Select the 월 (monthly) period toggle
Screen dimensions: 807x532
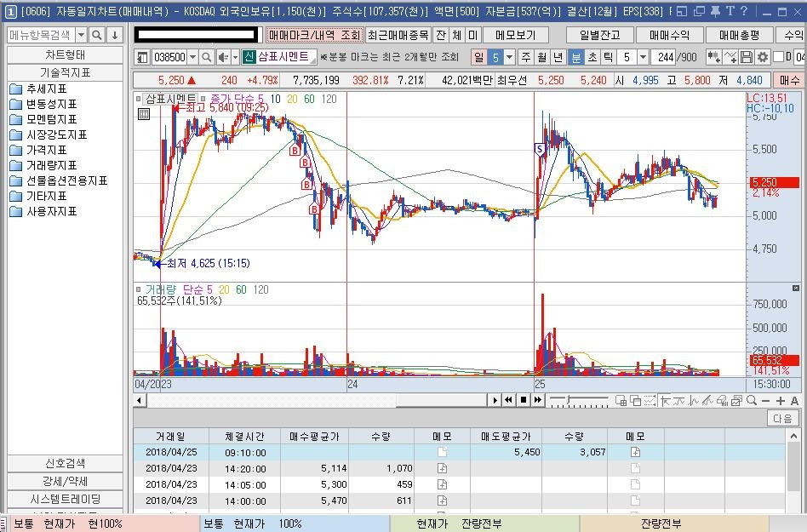click(542, 56)
